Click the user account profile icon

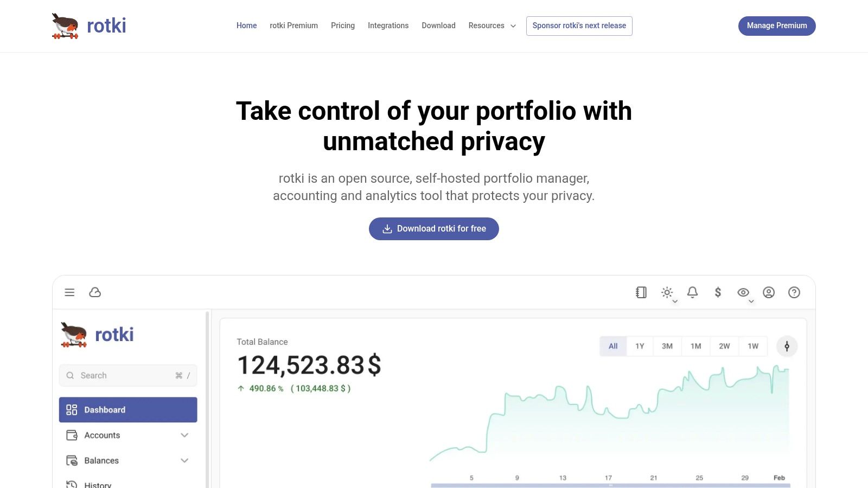[x=769, y=293]
